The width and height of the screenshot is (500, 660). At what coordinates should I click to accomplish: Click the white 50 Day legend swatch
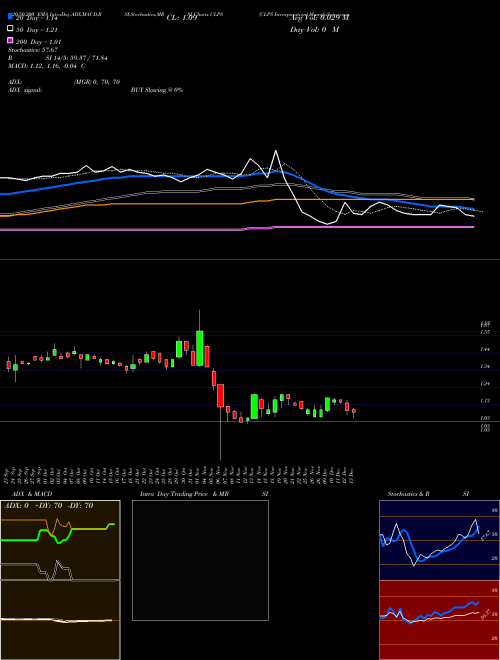(x=11, y=29)
